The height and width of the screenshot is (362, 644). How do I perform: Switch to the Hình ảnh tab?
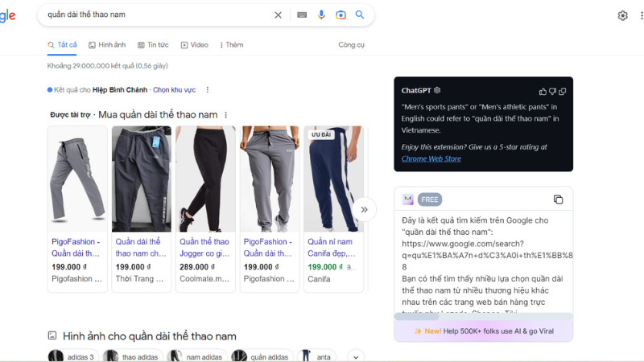point(107,45)
